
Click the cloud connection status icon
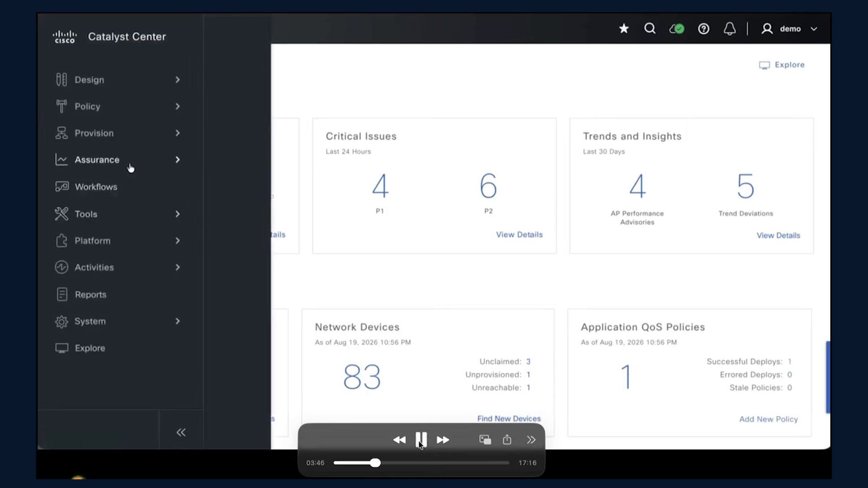pos(677,29)
